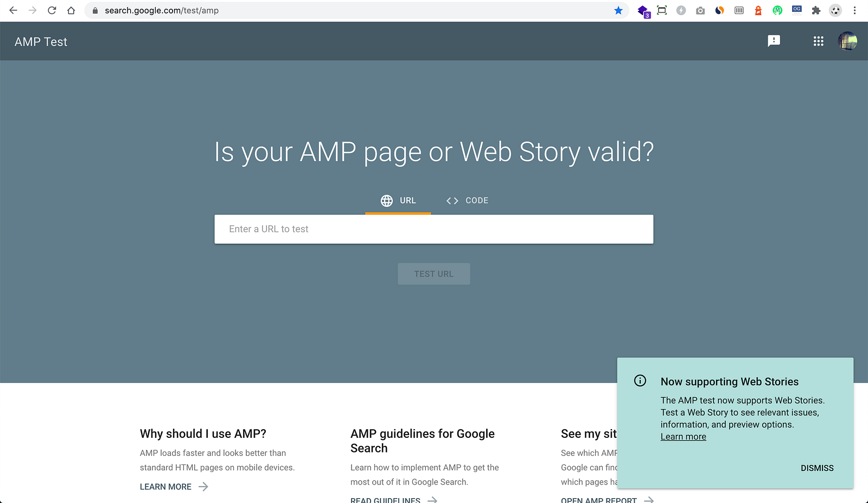Select the address bar URL text
This screenshot has height=503, width=868.
pos(162,10)
